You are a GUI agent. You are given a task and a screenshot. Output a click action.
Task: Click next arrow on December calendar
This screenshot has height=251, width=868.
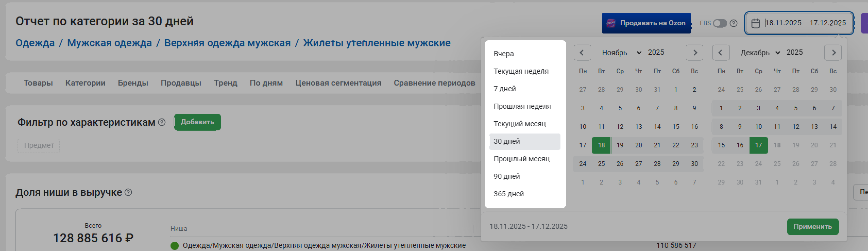[833, 53]
